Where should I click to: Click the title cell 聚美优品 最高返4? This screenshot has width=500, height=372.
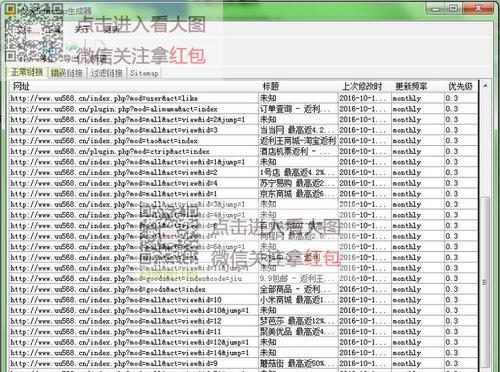tap(298, 332)
